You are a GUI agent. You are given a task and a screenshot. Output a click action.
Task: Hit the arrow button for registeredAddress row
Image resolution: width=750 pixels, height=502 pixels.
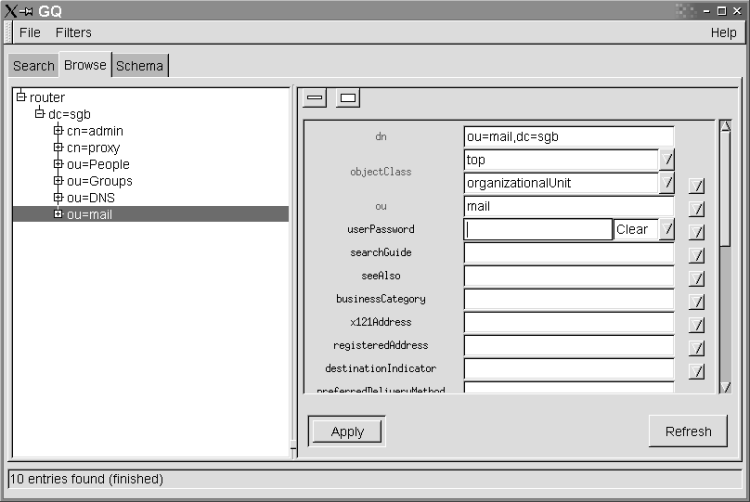(x=697, y=348)
